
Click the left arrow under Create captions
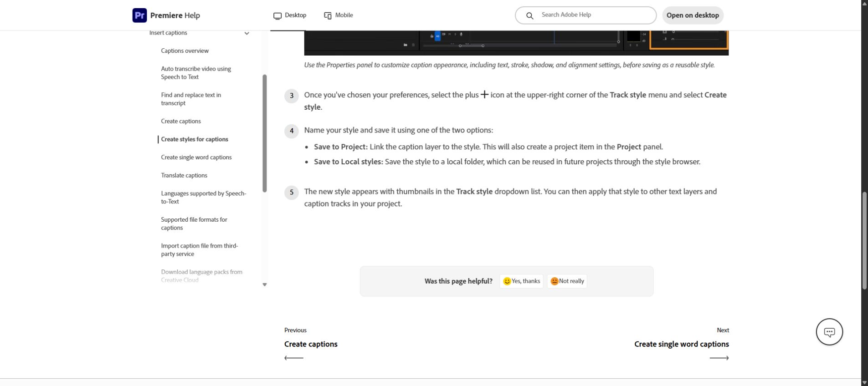tap(294, 358)
